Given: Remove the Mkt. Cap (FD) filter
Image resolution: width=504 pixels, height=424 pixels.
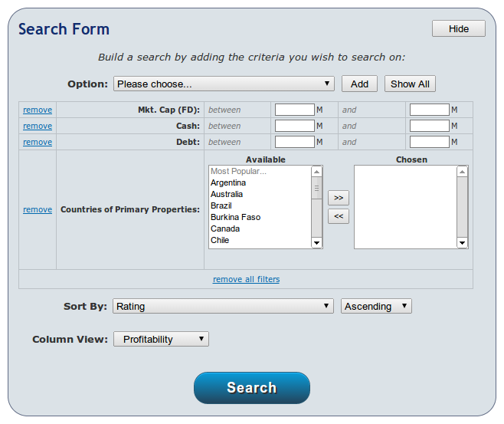Looking at the screenshot, I should tap(38, 110).
